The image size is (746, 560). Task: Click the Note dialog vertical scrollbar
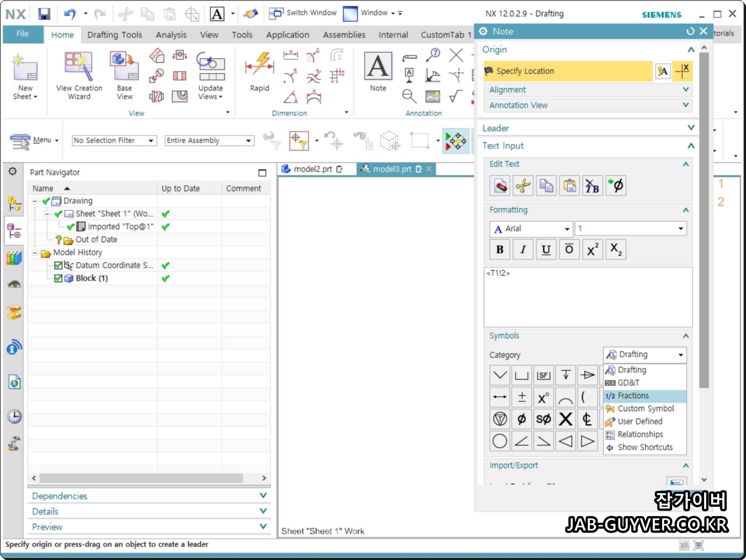click(704, 220)
